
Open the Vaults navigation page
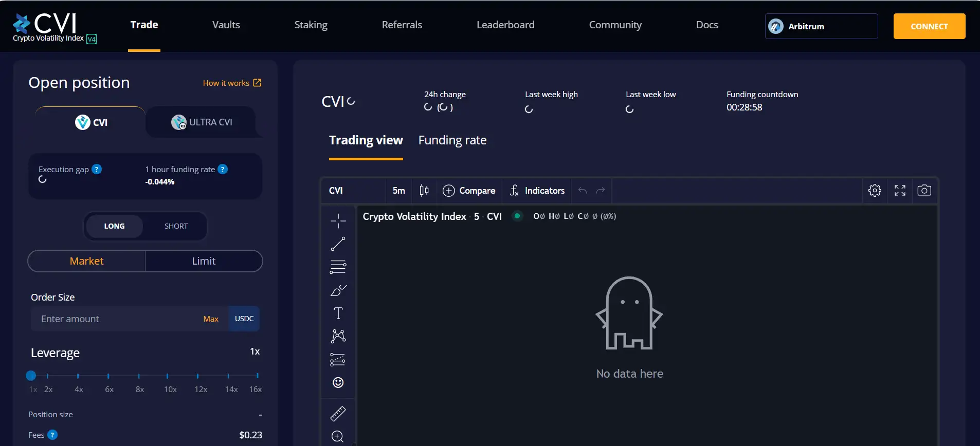point(226,25)
